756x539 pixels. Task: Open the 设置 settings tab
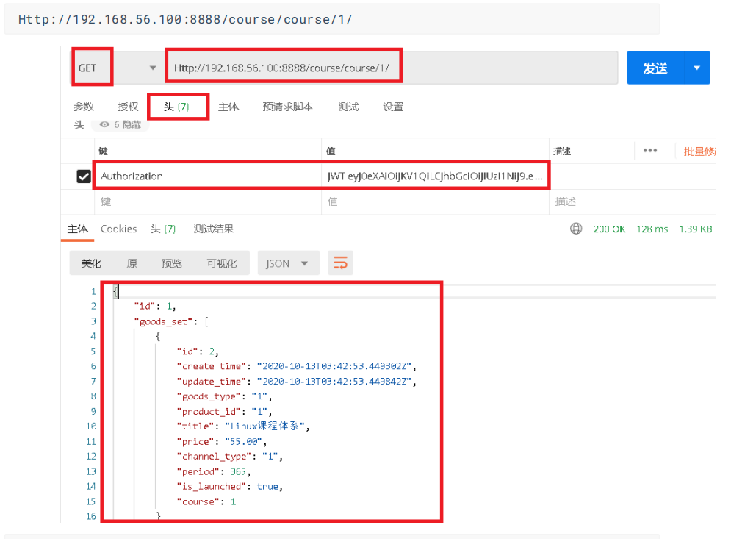point(393,107)
